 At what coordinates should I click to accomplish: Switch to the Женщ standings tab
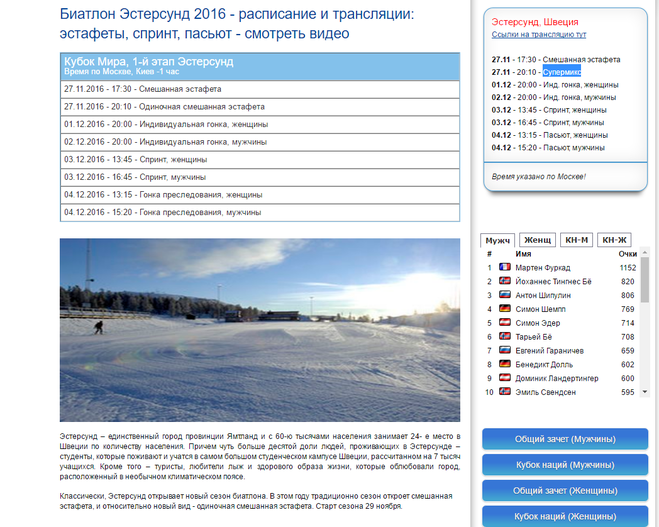[x=538, y=240]
